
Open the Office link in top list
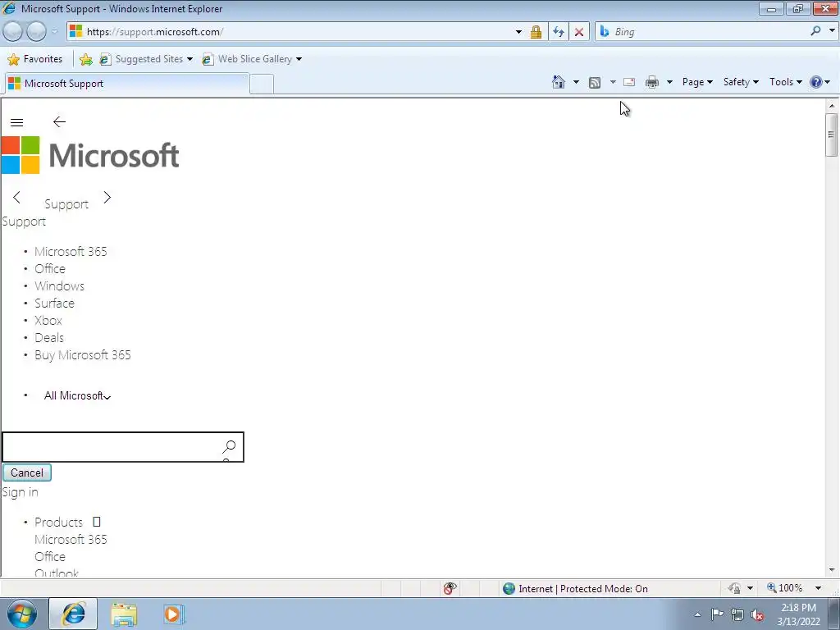(x=50, y=269)
